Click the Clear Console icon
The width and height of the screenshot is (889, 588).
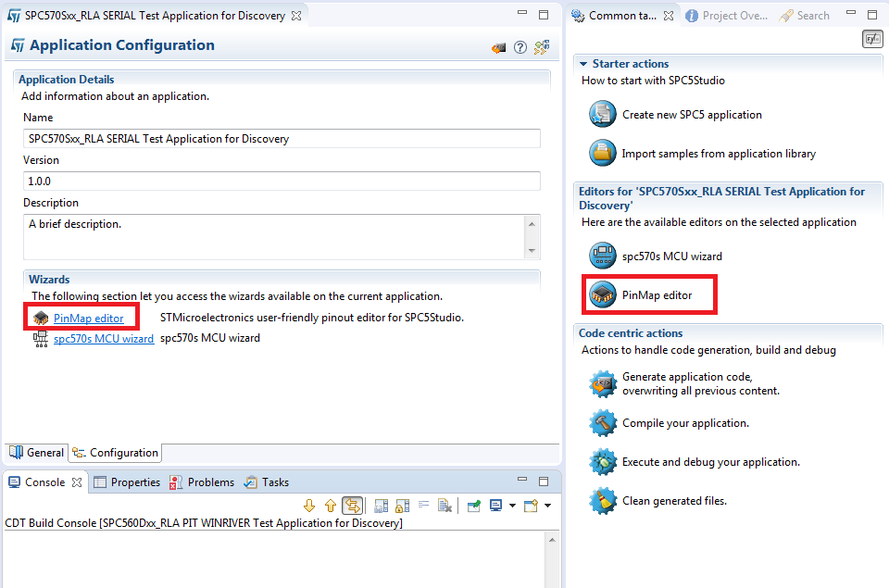click(x=445, y=506)
